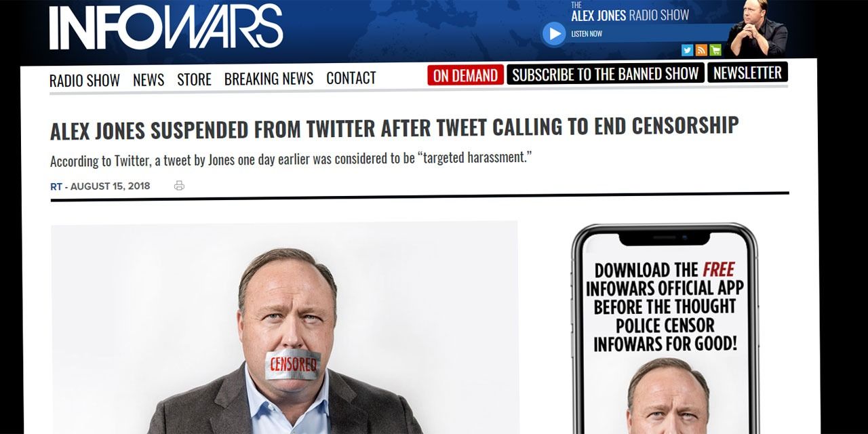Open the Newsletter signup button

click(x=747, y=73)
